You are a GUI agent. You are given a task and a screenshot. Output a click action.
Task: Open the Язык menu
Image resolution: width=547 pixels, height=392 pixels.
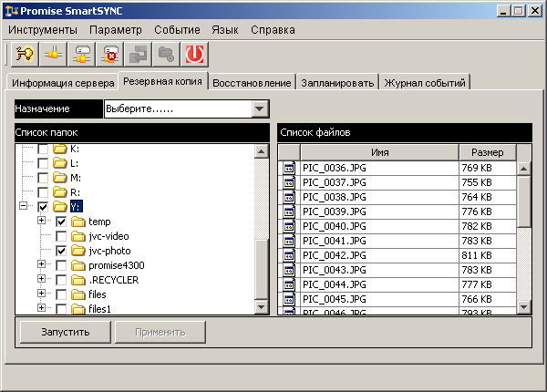coord(225,30)
